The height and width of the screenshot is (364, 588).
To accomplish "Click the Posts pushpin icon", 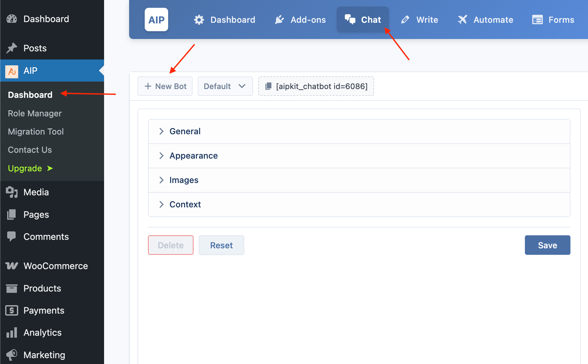I will coord(12,48).
